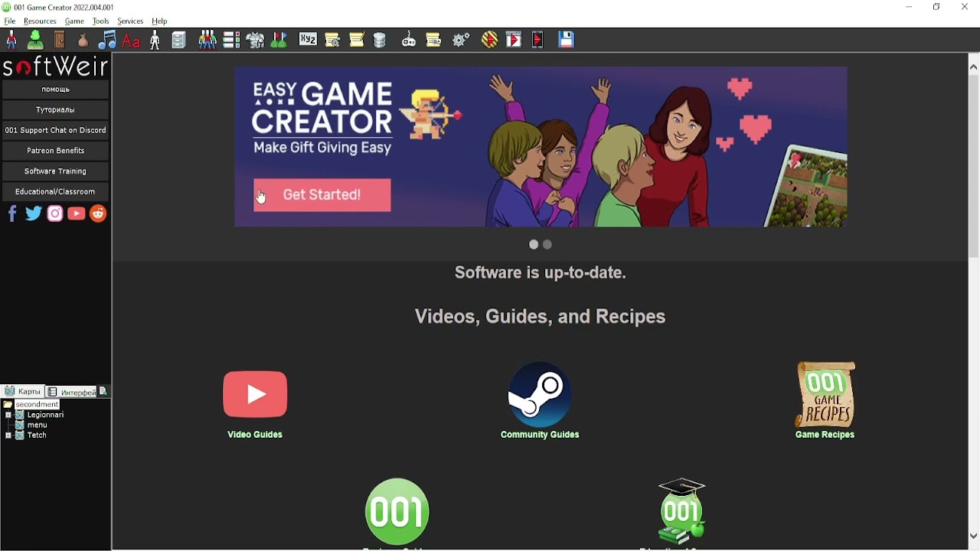Open the File menu

(10, 21)
